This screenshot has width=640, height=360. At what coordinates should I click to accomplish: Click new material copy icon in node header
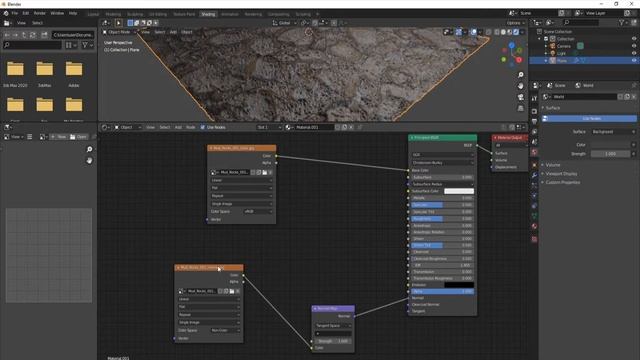(x=344, y=127)
